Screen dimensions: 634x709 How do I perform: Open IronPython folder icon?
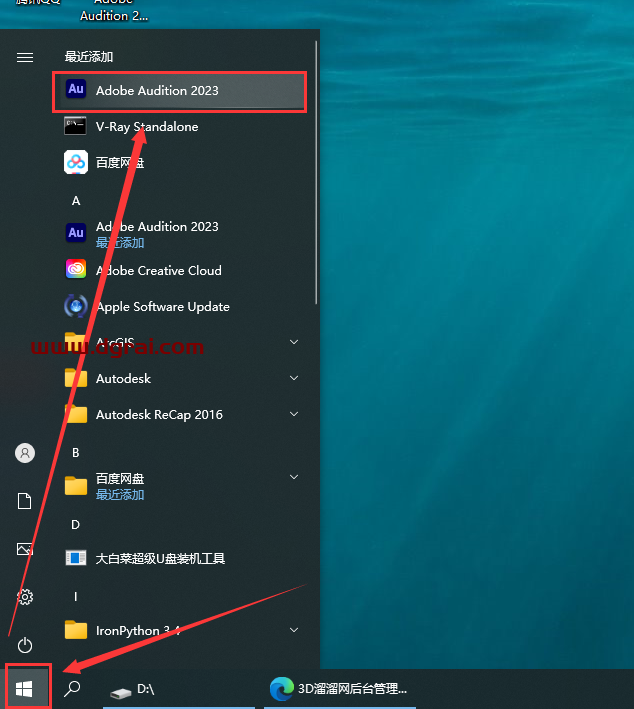76,630
